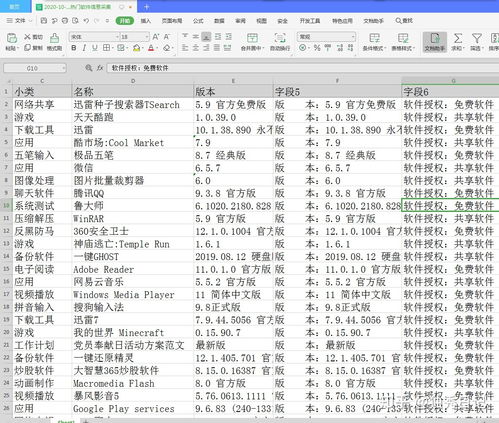
Task: Open the font size dropdown
Action: (147, 37)
